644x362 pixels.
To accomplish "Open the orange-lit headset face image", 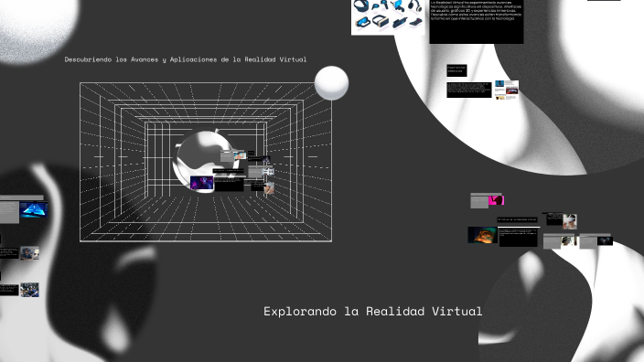I will click(483, 235).
